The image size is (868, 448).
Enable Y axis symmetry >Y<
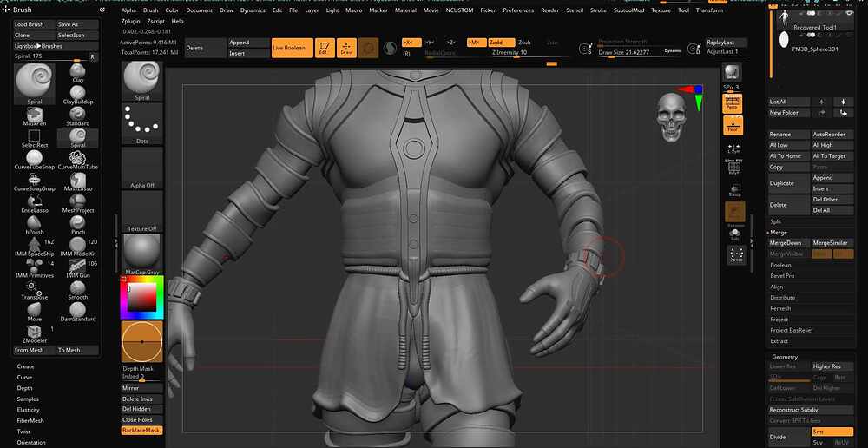pyautogui.click(x=431, y=42)
